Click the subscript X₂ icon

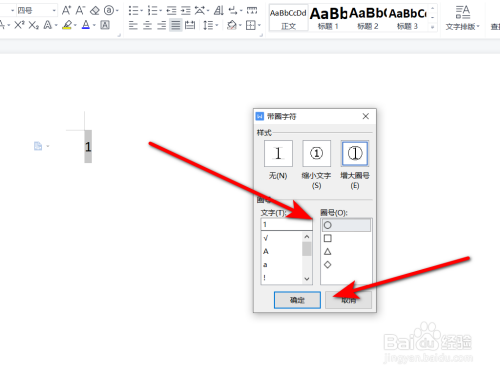[33, 25]
